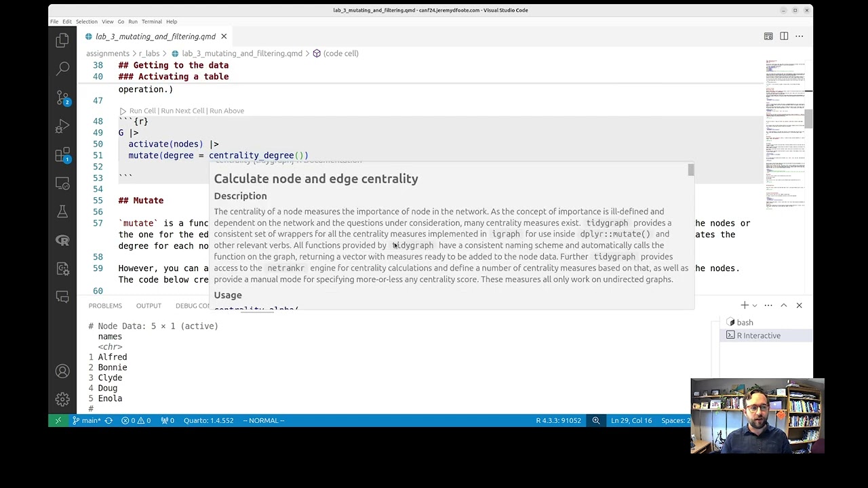Open the new terminal profile dropdown arrow

pyautogui.click(x=754, y=306)
